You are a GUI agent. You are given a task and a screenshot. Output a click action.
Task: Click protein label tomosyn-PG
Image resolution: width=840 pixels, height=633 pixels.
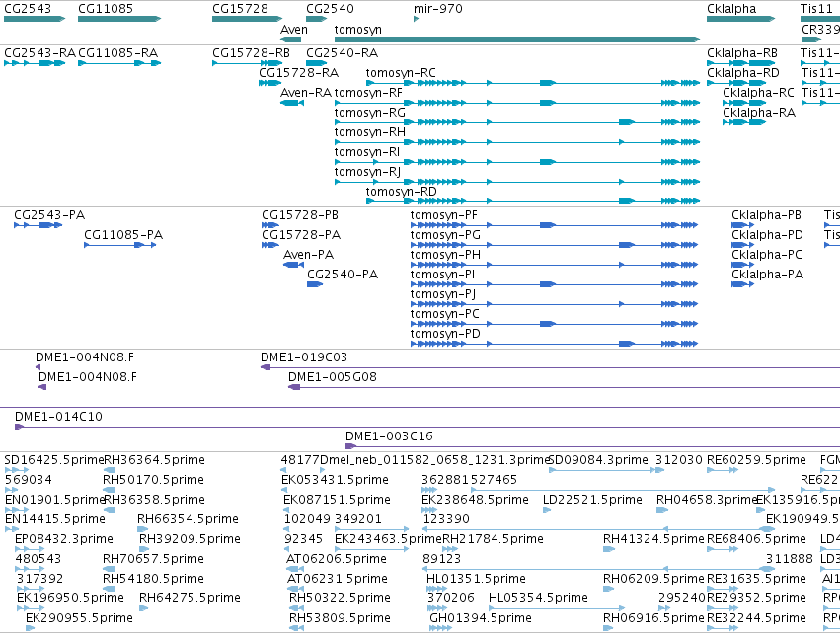[x=445, y=235]
